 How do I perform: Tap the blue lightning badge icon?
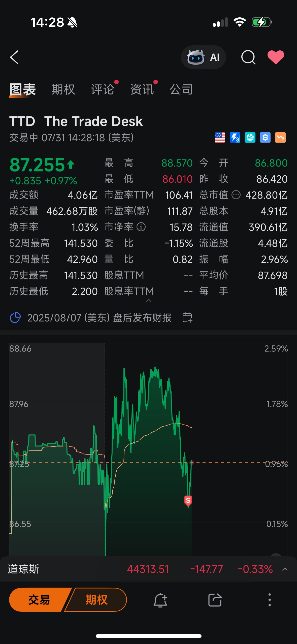coord(235,138)
